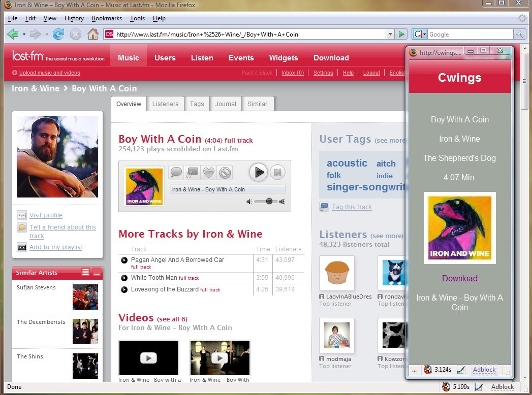
Task: Click the search magnifier in Google box
Action: tap(519, 34)
